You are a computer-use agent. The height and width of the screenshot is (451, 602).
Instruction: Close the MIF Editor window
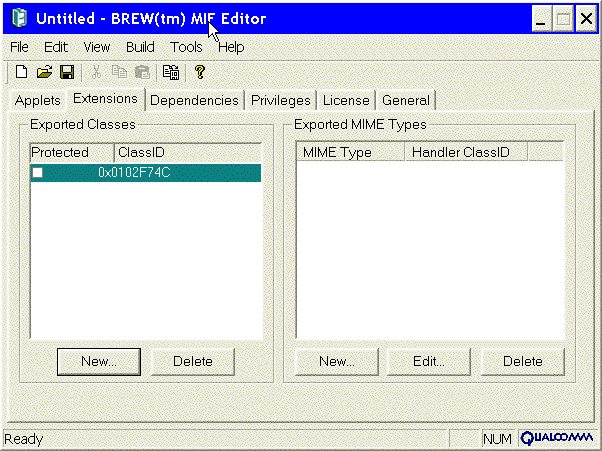pos(586,18)
